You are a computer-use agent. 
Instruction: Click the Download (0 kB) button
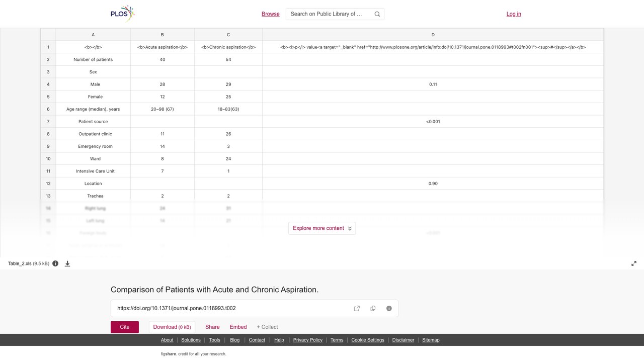tap(172, 327)
